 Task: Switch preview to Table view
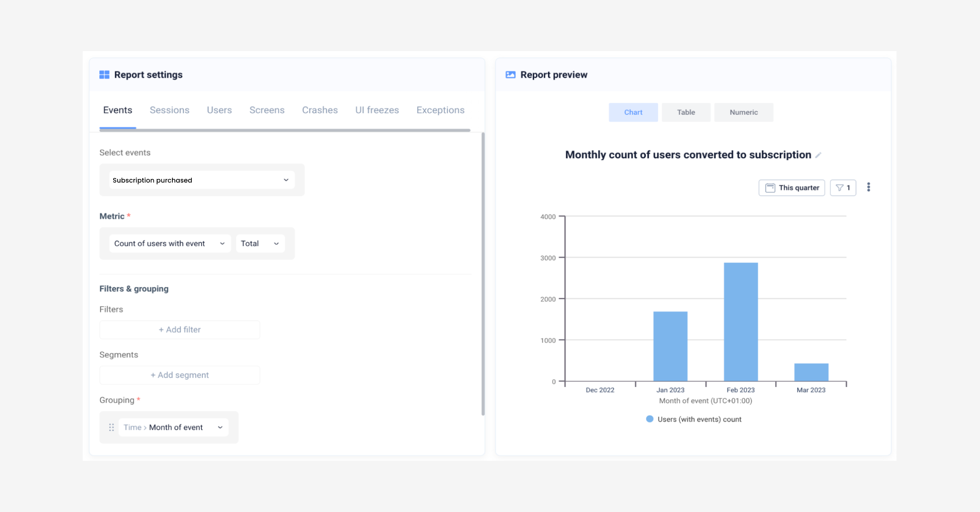[x=686, y=112]
